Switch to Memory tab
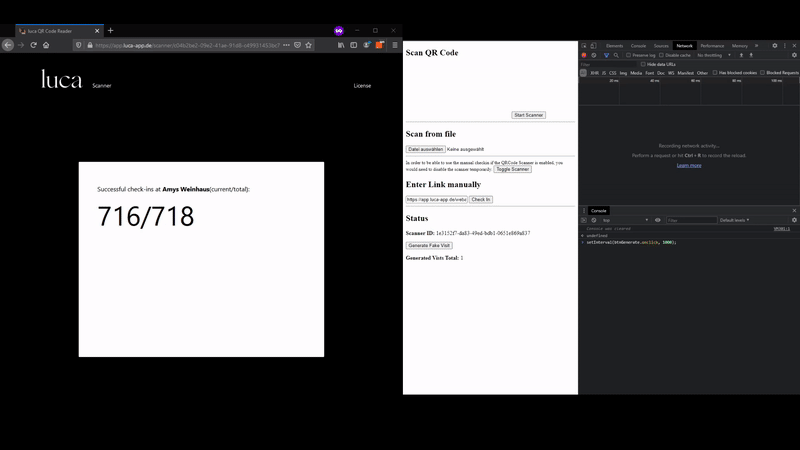The width and height of the screenshot is (800, 450). pyautogui.click(x=739, y=46)
